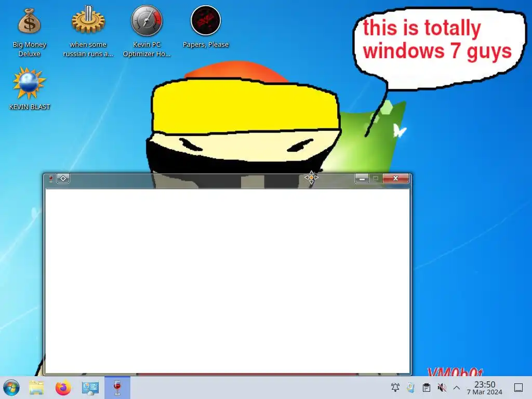This screenshot has width=532, height=399.
Task: Click the colorful page tray icon beside the bell
Action: click(411, 388)
